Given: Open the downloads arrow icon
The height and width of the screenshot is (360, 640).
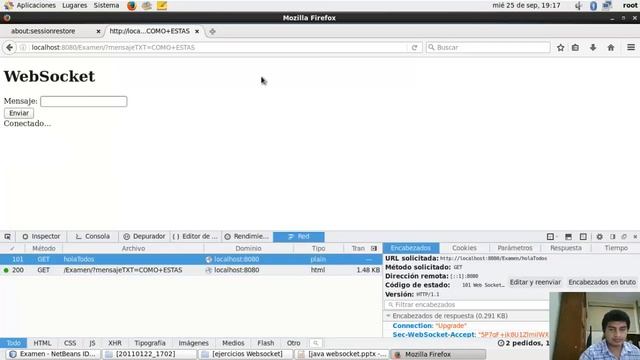Looking at the screenshot, I should (593, 47).
